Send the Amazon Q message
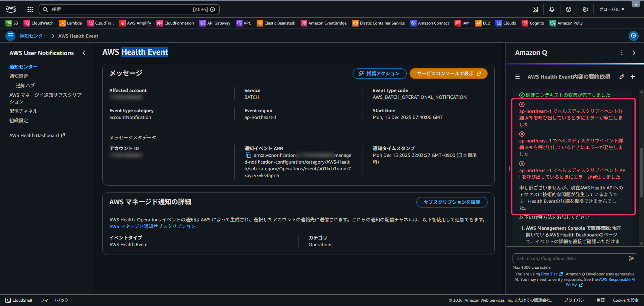Screen dimensions: 644x306 [631, 258]
